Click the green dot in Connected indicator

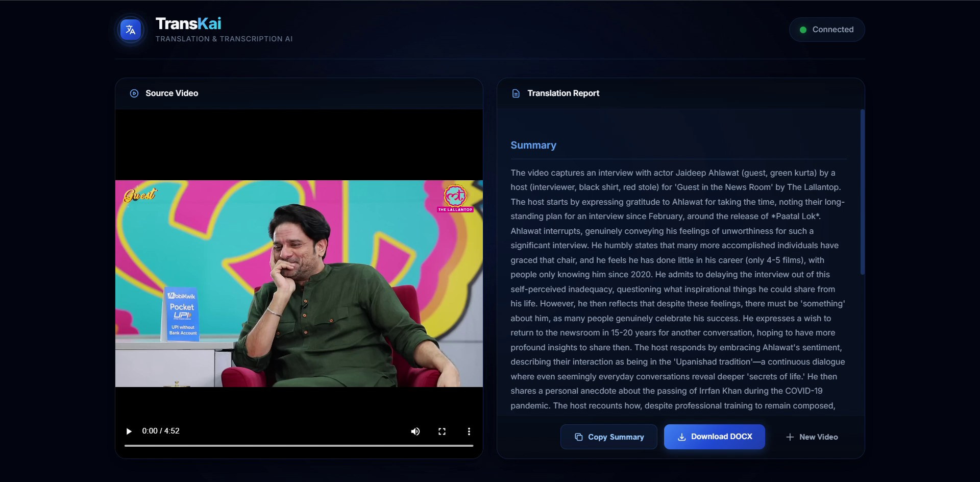[804, 30]
